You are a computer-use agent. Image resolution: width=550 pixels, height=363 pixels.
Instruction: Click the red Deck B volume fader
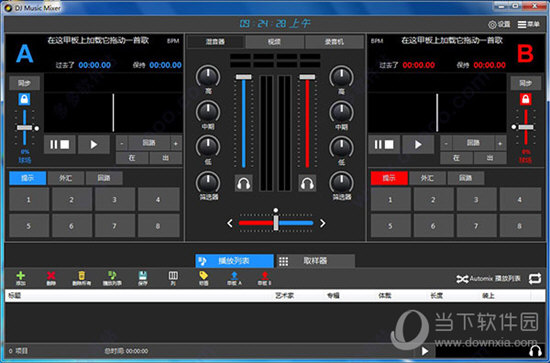click(x=307, y=77)
